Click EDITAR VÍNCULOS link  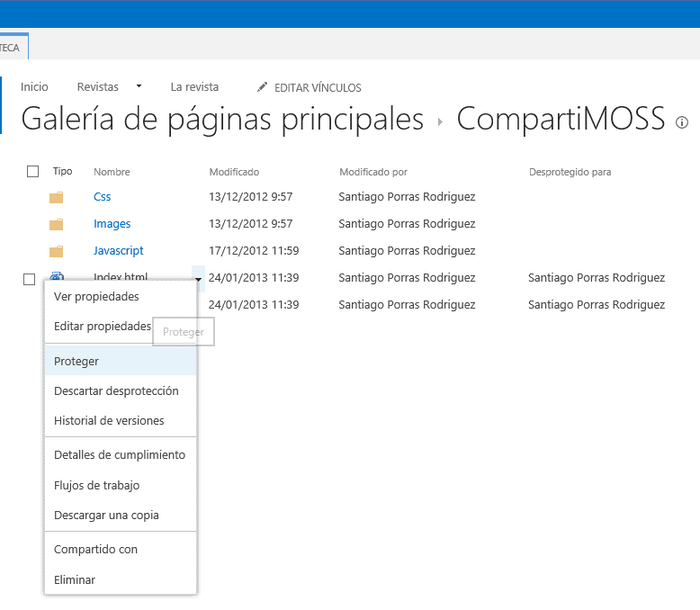(318, 87)
